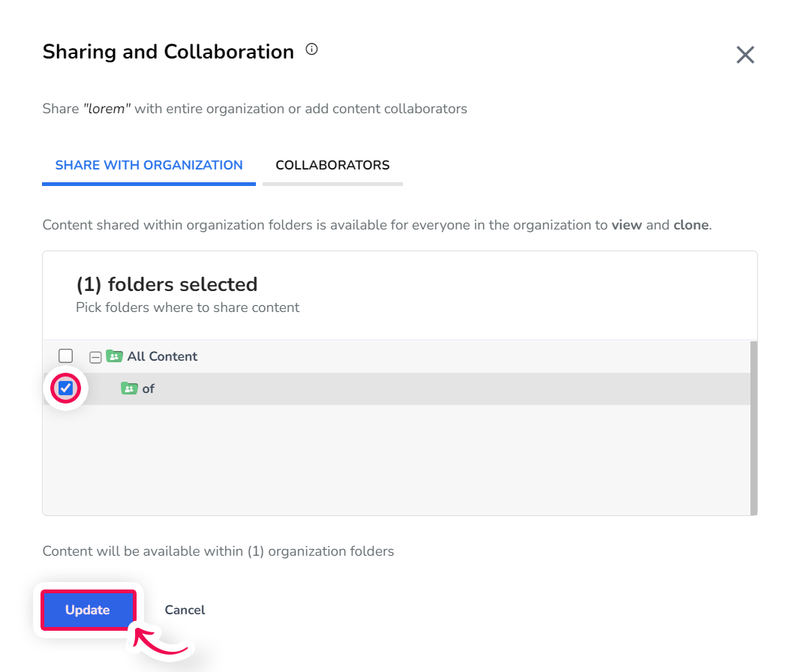The width and height of the screenshot is (800, 672).
Task: Click the info icon beside Sharing and Collaboration
Action: [311, 49]
